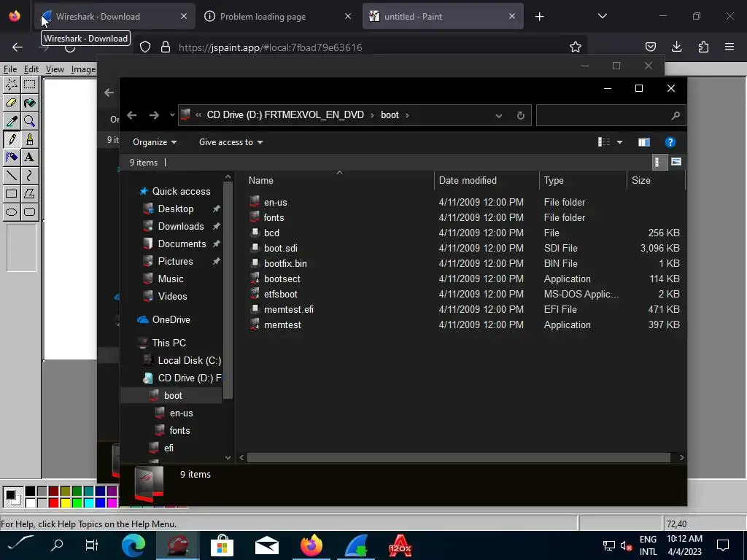
Task: Select the Free-Form Select tool in Paint
Action: (12, 85)
